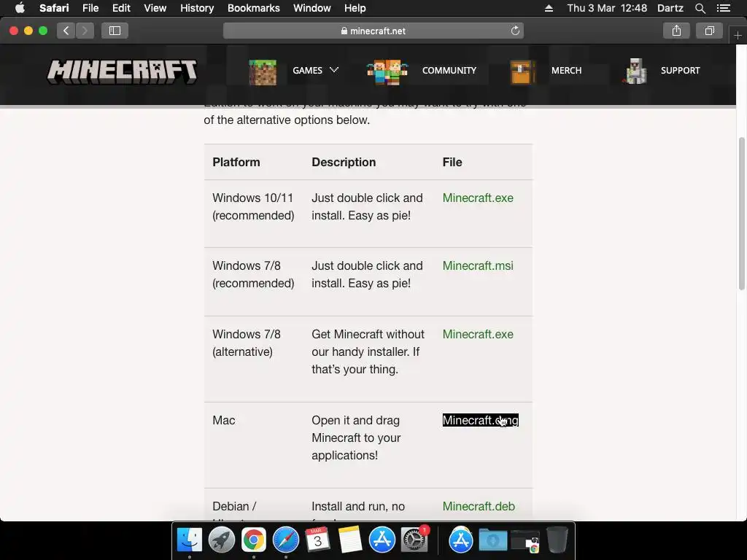Click the date and time in the menu bar
This screenshot has height=560, width=747.
point(607,8)
